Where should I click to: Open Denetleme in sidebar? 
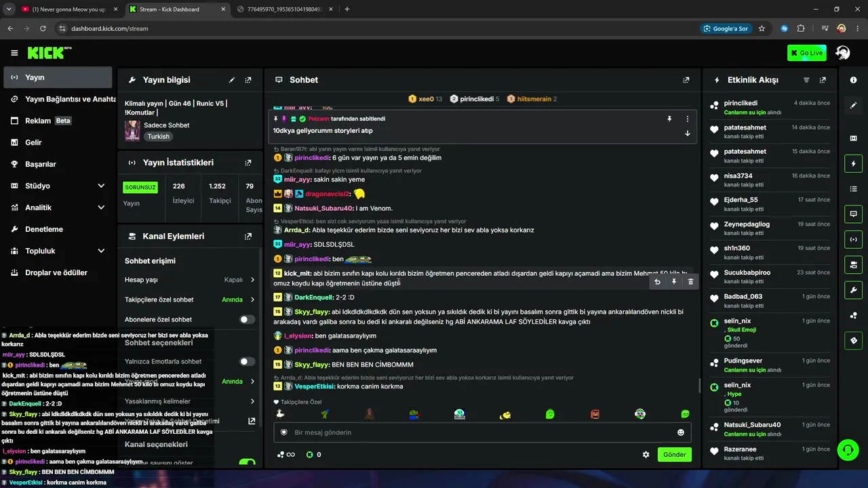(x=58, y=229)
